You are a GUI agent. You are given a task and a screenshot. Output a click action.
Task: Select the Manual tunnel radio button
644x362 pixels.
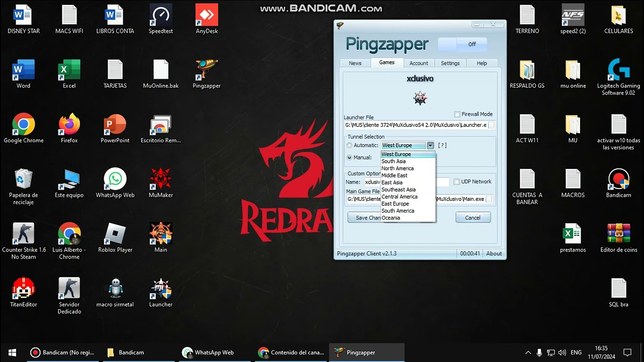pos(350,157)
